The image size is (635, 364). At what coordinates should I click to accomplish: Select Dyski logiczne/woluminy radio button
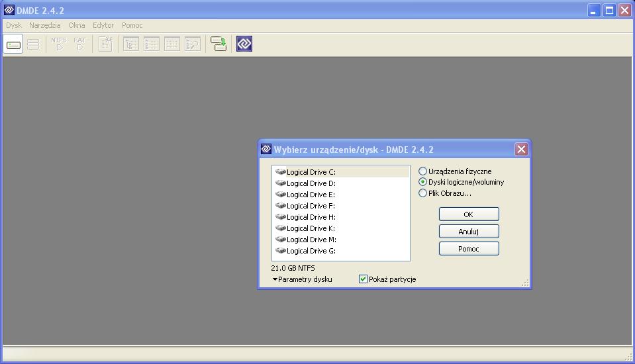click(423, 182)
